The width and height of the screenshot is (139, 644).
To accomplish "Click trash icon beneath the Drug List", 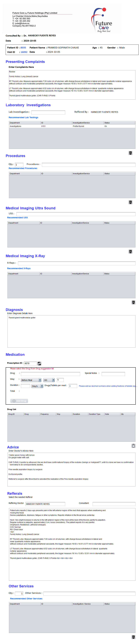I will 133,446.
